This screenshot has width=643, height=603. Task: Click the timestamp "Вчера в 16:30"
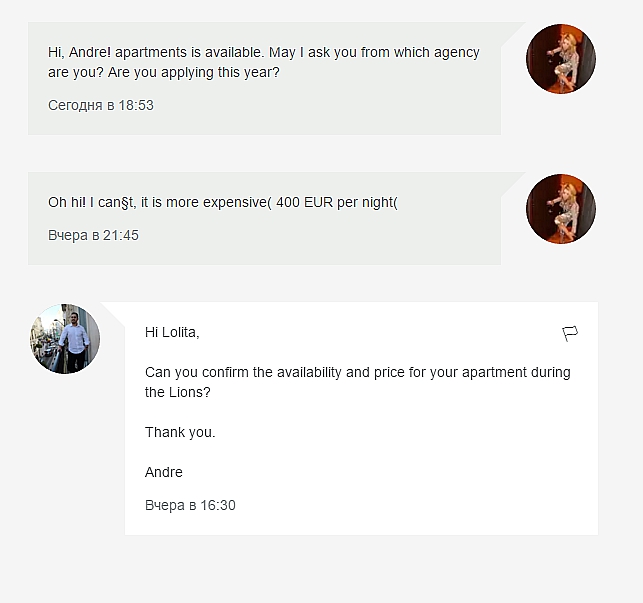(190, 505)
